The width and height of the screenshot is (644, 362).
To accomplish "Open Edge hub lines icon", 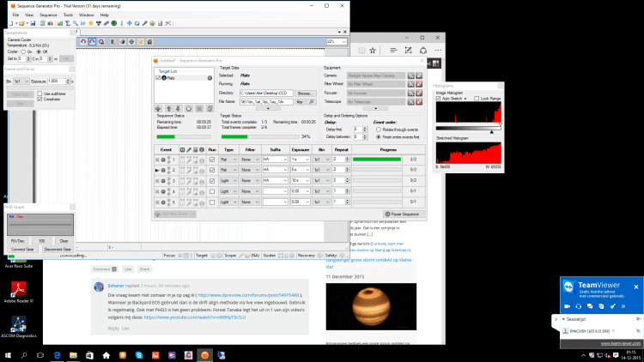I will (393, 50).
